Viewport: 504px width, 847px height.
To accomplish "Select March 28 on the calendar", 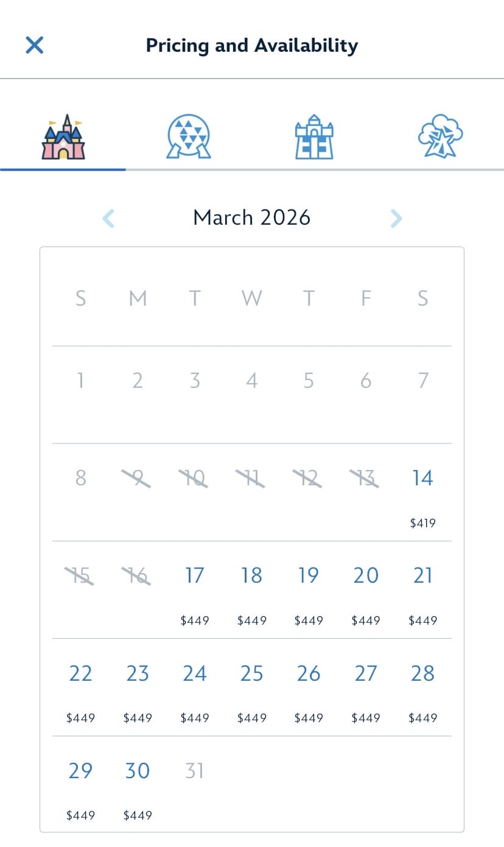I will point(422,673).
